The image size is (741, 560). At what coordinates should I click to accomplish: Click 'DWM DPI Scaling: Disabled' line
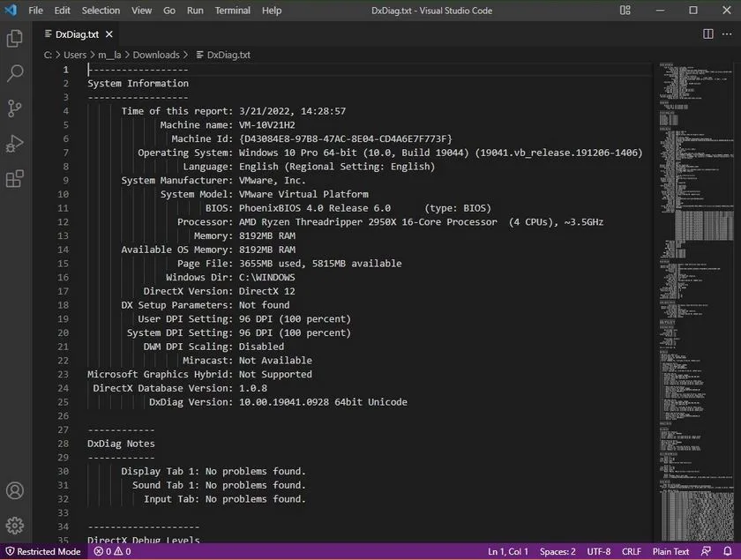tap(214, 347)
